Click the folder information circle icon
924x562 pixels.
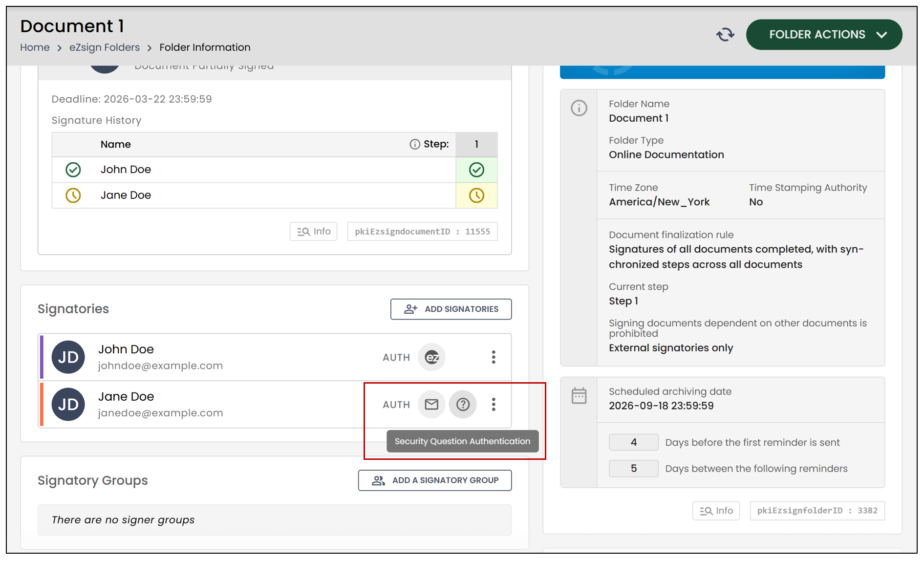(x=579, y=108)
